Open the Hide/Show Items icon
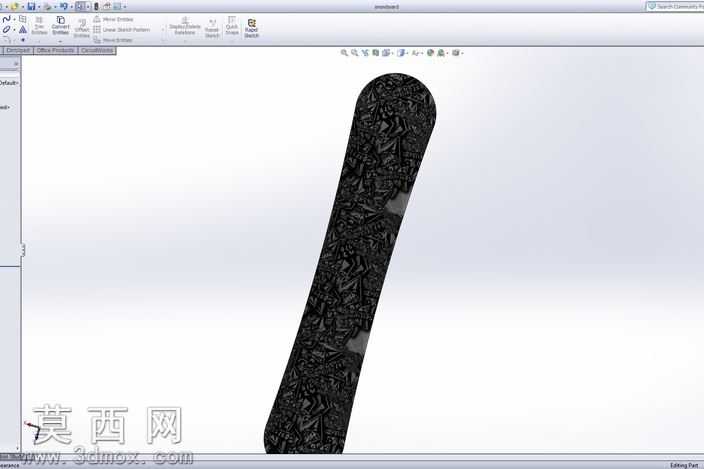Screen dimensions: 704x469 [x=415, y=53]
